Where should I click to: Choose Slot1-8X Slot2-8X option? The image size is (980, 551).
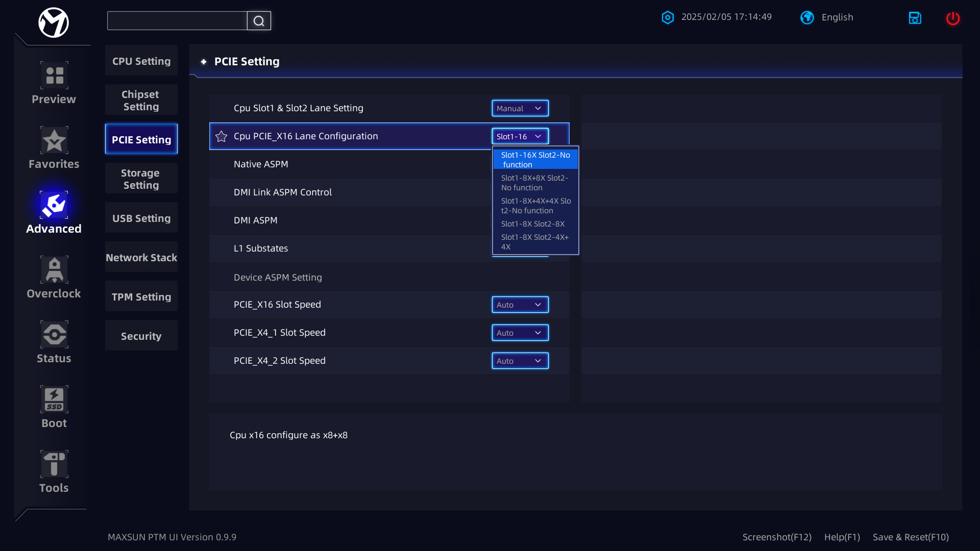pos(533,224)
